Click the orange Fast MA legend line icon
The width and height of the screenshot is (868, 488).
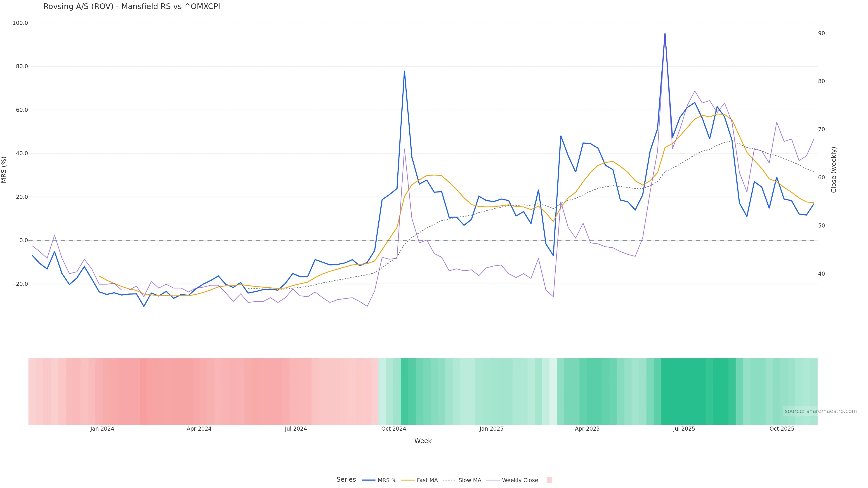coord(408,480)
